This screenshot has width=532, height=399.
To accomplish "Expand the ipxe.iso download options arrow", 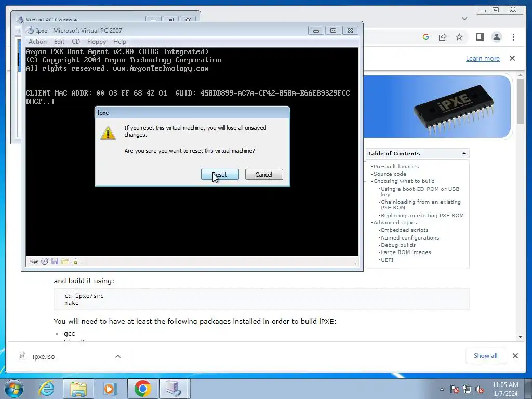I will (x=118, y=356).
